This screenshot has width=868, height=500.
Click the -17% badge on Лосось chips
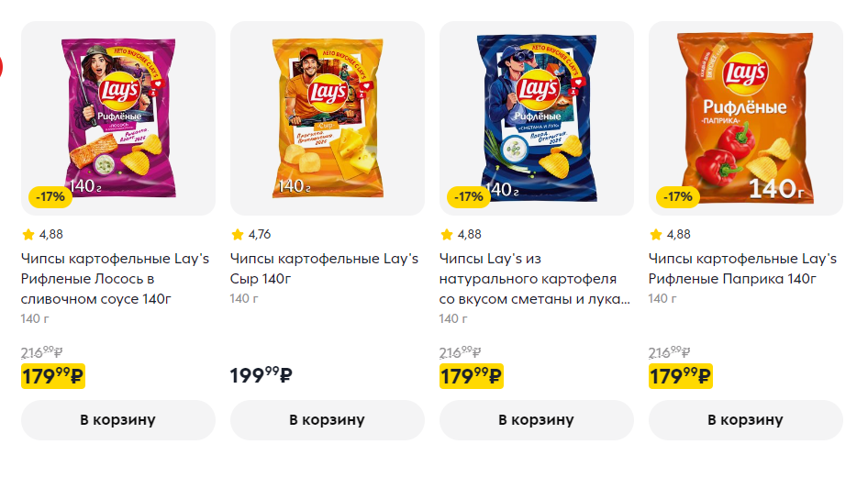click(50, 196)
